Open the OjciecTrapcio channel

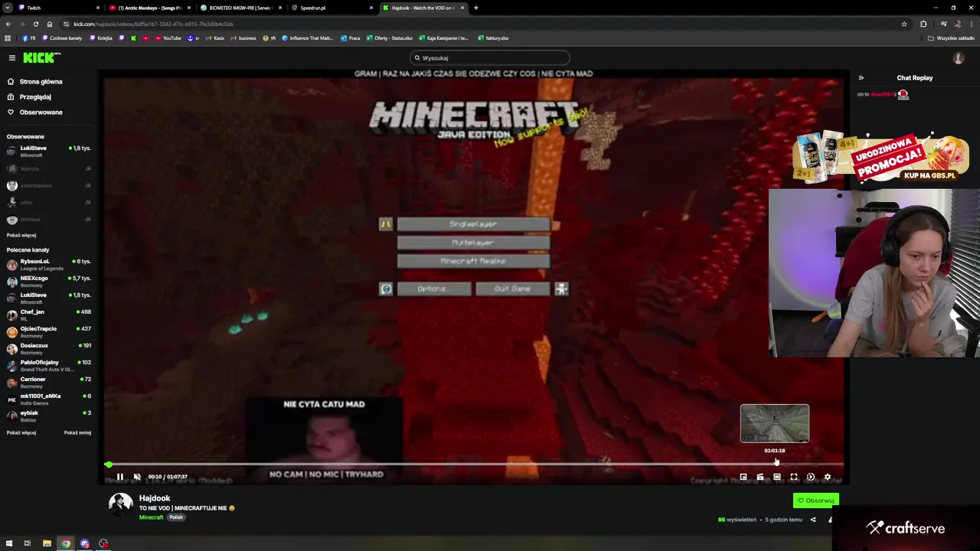click(49, 331)
